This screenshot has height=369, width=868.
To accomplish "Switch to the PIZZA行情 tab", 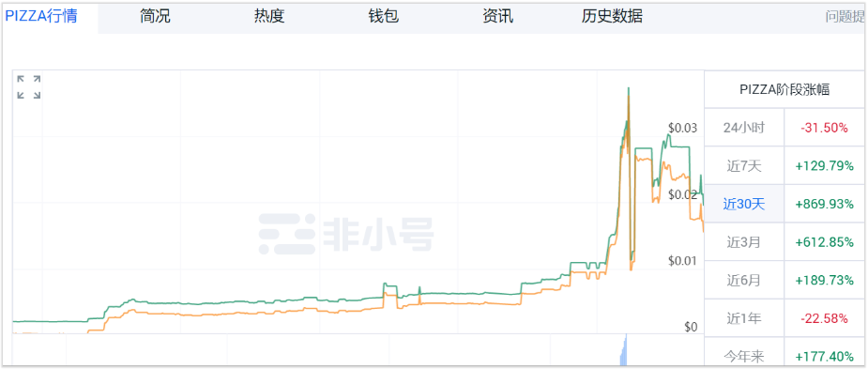I will pyautogui.click(x=41, y=16).
